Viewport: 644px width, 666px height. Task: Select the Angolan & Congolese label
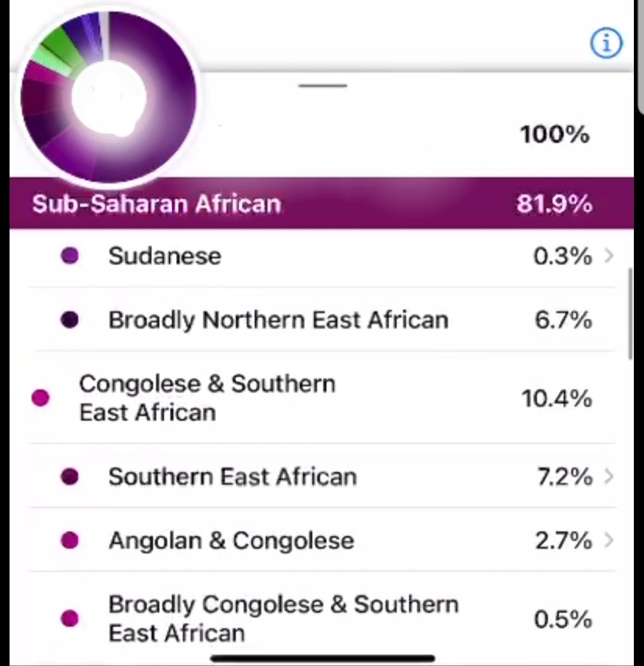[x=231, y=541]
